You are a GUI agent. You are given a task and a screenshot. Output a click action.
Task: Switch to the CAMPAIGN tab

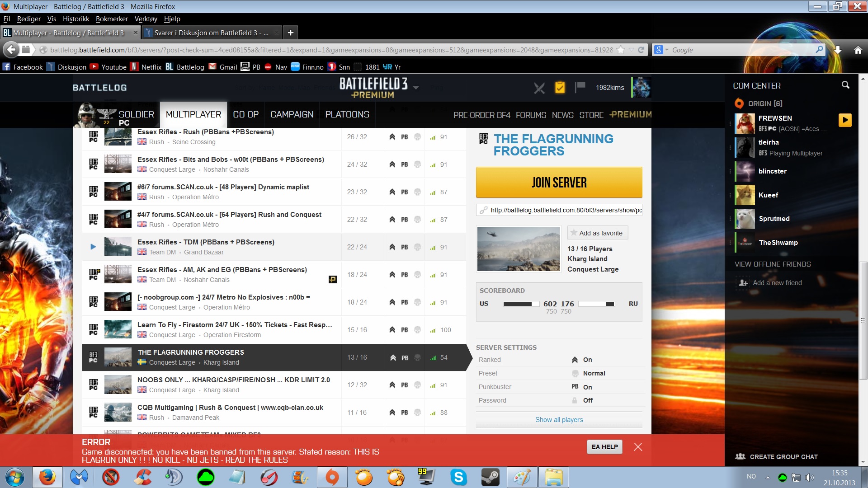click(292, 115)
